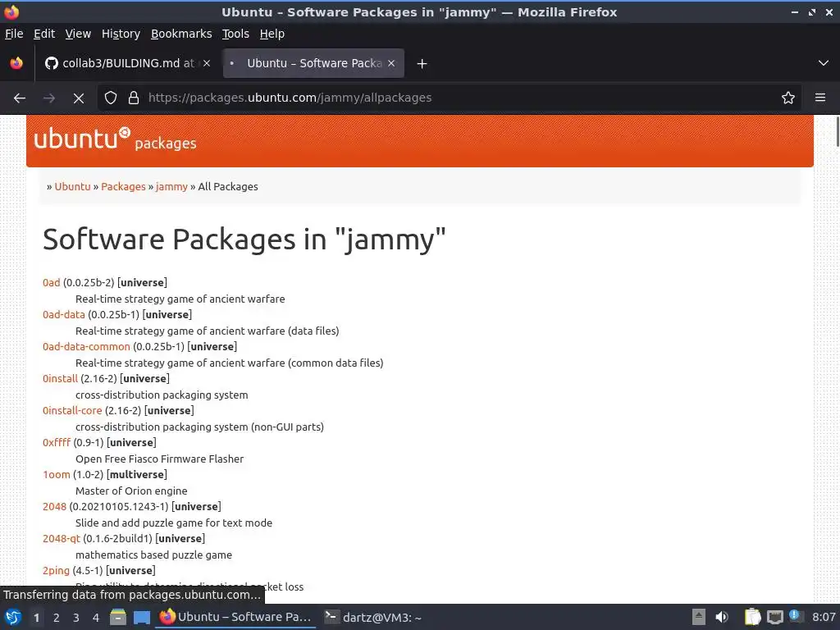Click 'mathematics based puzzle game' description
Viewport: 840px width, 630px height.
click(x=153, y=555)
